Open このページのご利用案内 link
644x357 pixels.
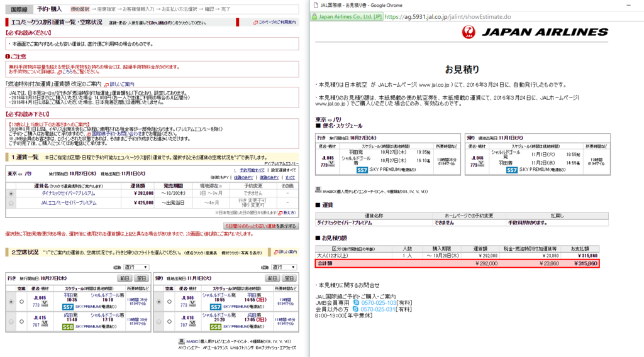coord(275,22)
